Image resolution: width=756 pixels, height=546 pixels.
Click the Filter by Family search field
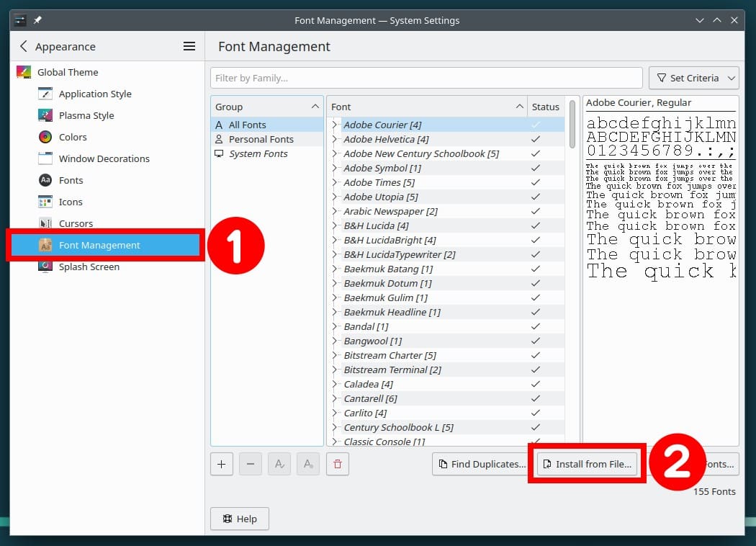tap(426, 78)
